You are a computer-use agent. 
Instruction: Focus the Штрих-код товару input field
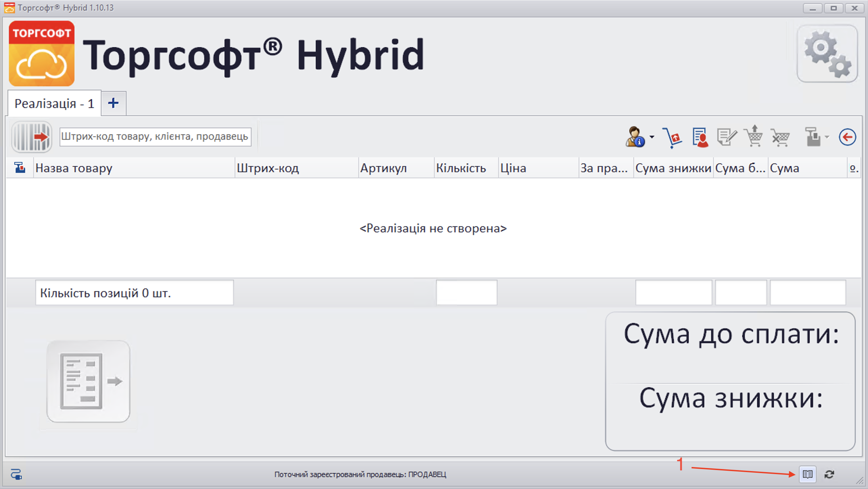pyautogui.click(x=155, y=137)
